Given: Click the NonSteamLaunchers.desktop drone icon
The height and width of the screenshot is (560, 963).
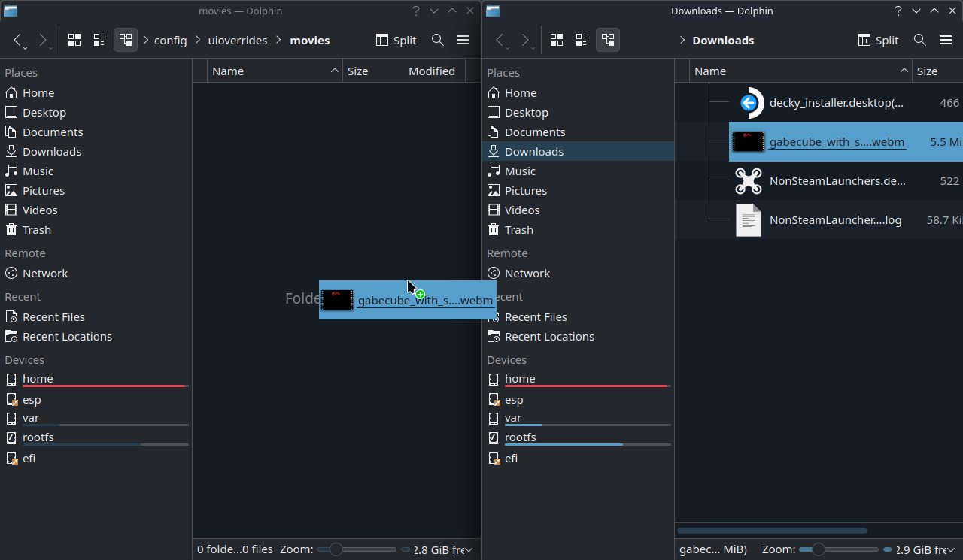Looking at the screenshot, I should [x=749, y=180].
